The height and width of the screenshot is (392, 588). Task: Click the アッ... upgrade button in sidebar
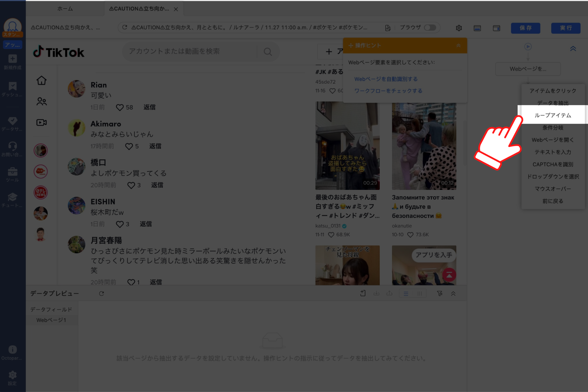pos(13,45)
